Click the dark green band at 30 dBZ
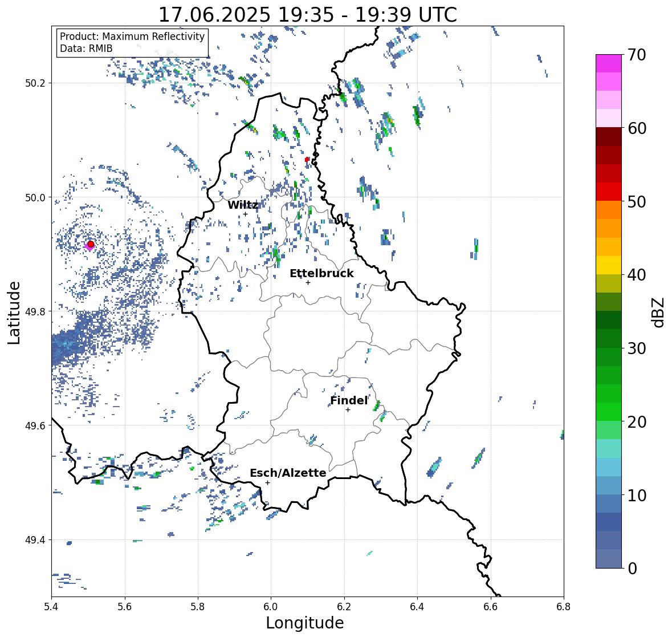 609,339
